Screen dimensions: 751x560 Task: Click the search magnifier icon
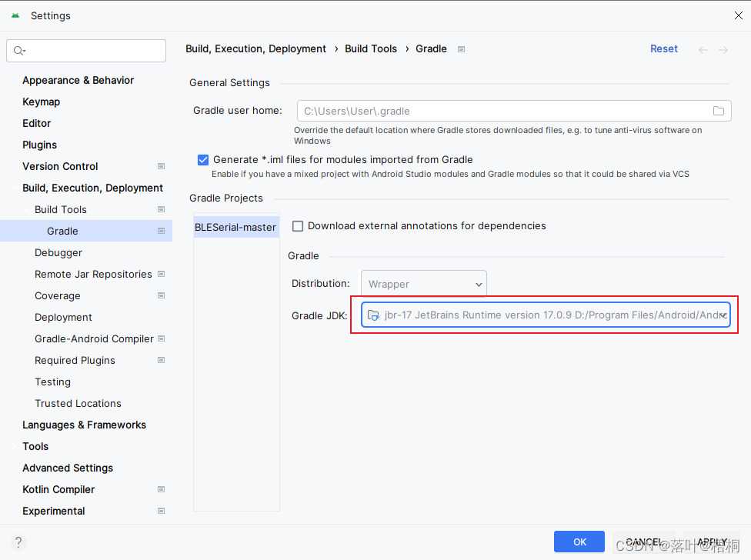(x=19, y=51)
